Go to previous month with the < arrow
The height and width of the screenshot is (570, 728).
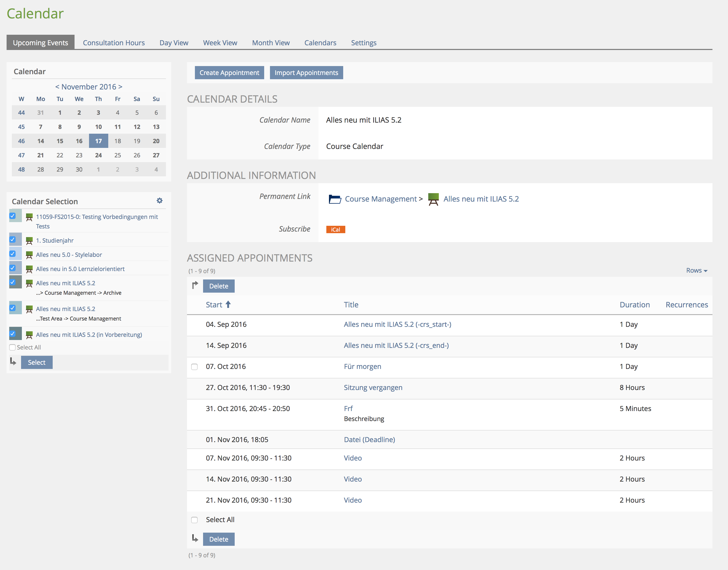(57, 87)
